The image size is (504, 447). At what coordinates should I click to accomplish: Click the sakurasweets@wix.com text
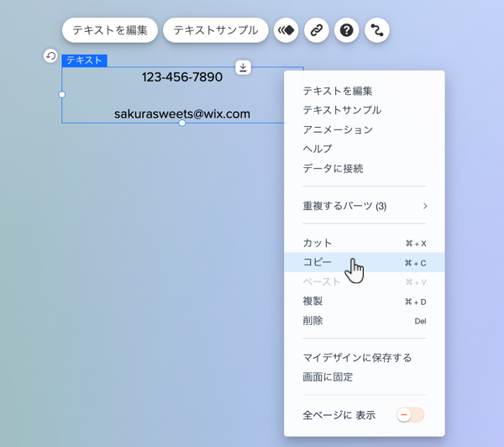[182, 113]
